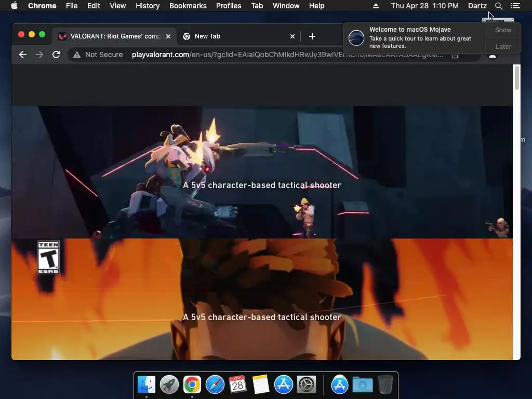
Task: Open the Profiles menu
Action: (x=229, y=6)
